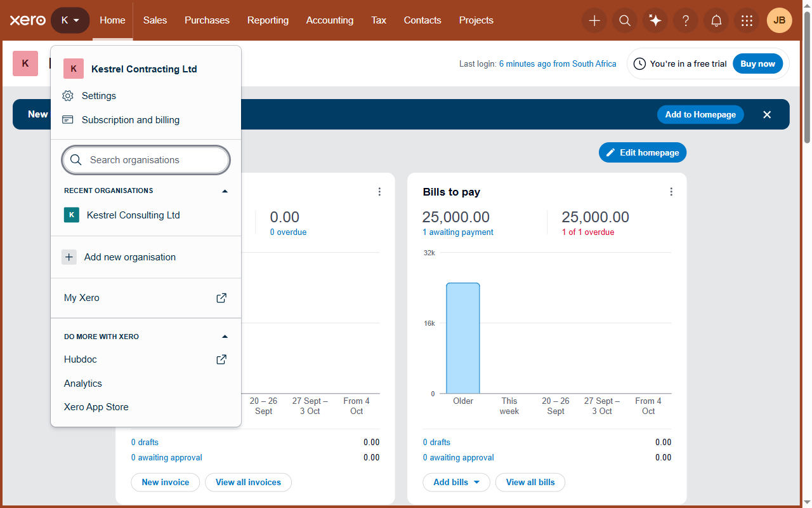This screenshot has width=812, height=508.
Task: Open Bills to pay options menu
Action: click(x=671, y=192)
